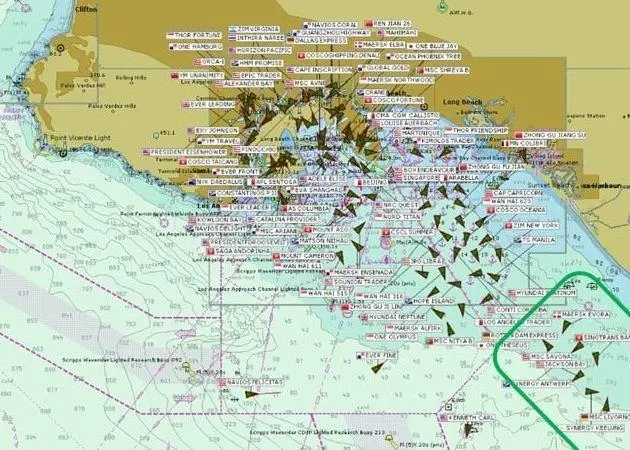
Task: Select the MAERSK ELBA label
Action: point(380,45)
